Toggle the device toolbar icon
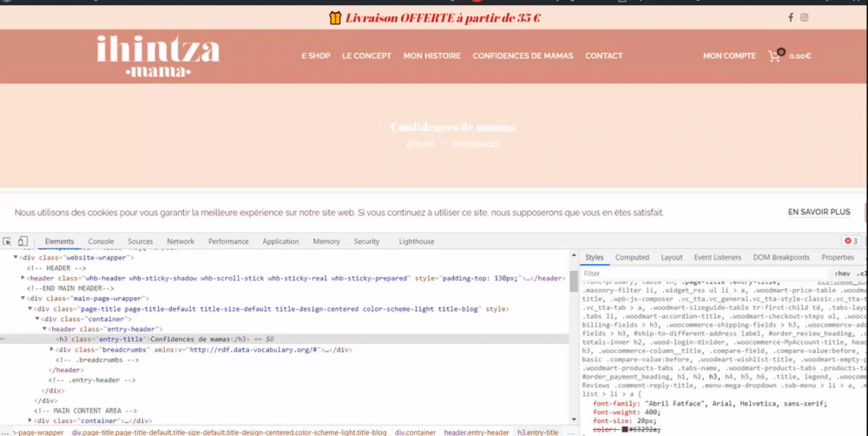868x436 pixels. coord(23,241)
